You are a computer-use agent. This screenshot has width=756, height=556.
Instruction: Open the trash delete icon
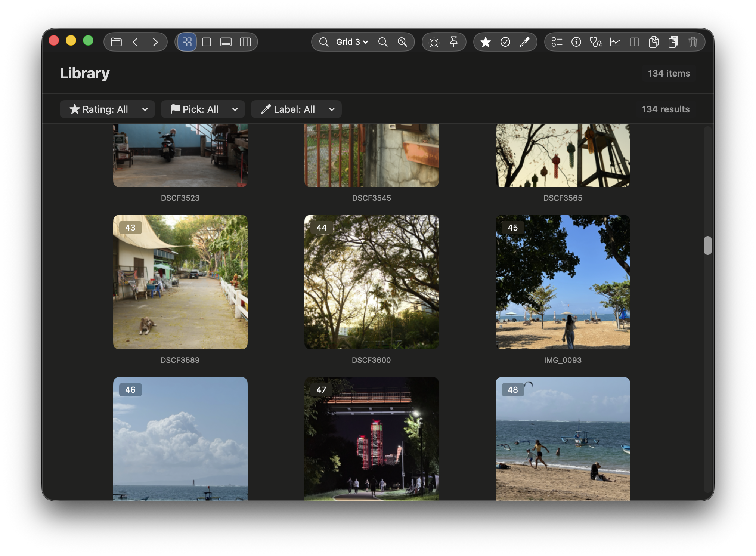tap(693, 42)
